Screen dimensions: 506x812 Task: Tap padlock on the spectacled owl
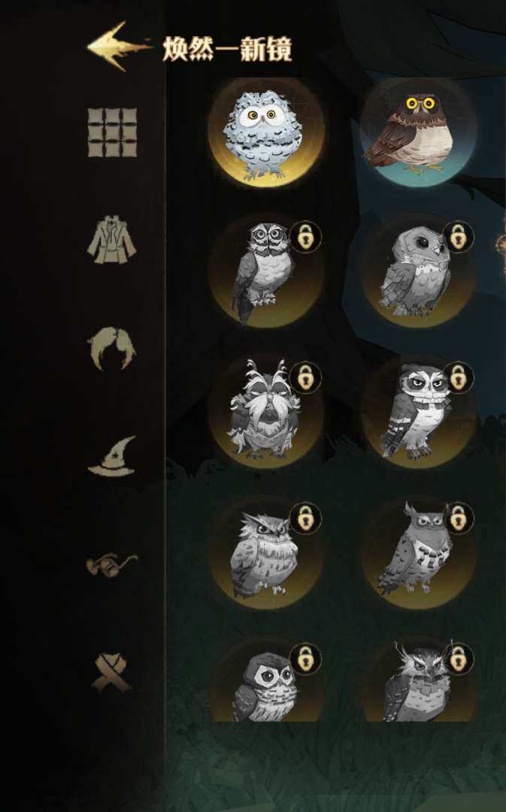coord(306,237)
